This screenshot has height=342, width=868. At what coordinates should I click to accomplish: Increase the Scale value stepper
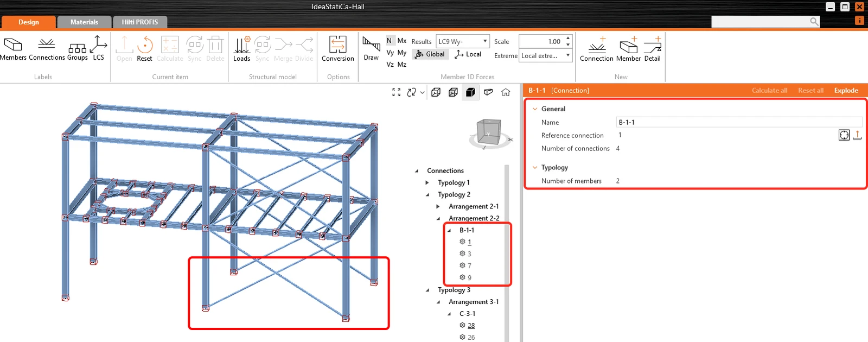(x=568, y=38)
